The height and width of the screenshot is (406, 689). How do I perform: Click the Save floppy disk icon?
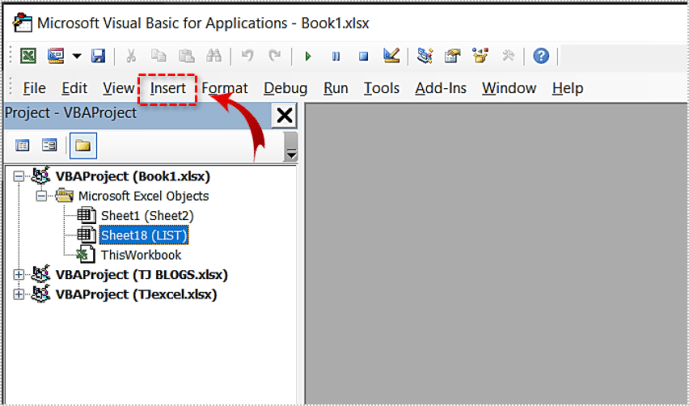98,56
